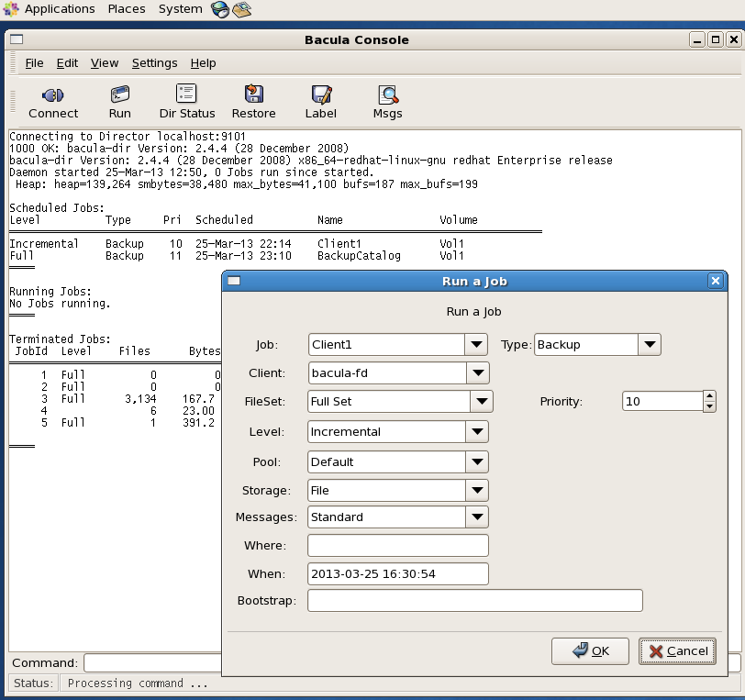Open the Settings menu
Viewport: 745px width, 700px height.
click(x=154, y=63)
